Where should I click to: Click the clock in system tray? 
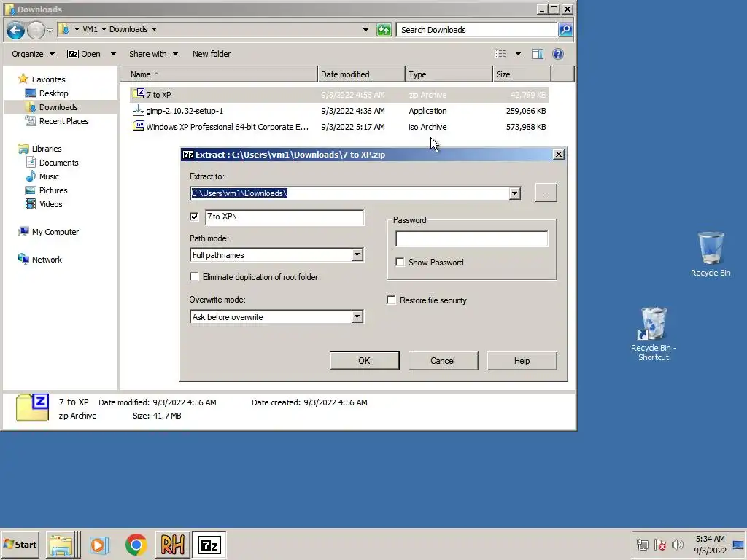click(x=710, y=545)
